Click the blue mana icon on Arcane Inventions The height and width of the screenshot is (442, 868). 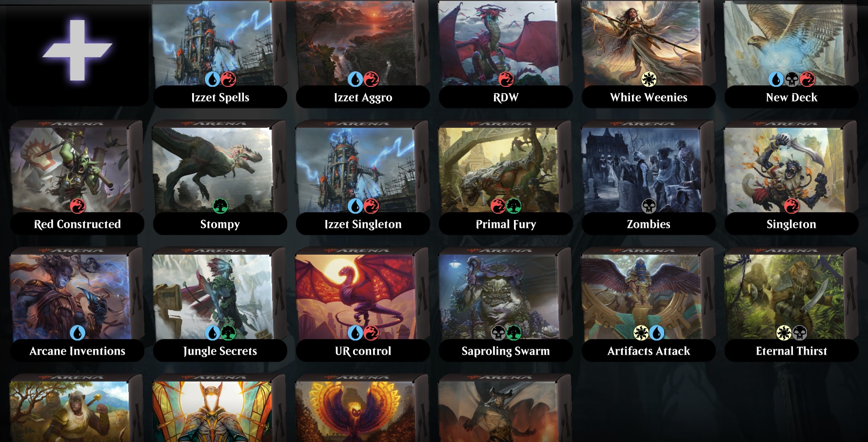pos(78,333)
